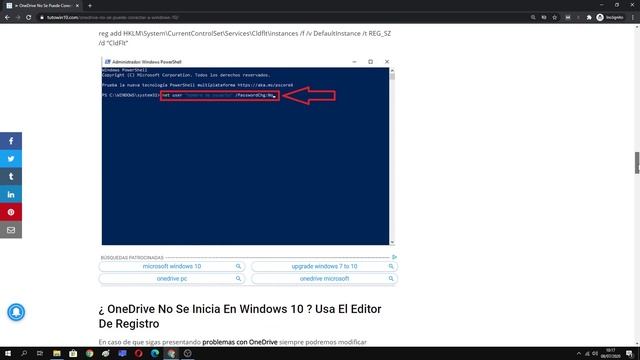Screen dimensions: 640x360
Task: Click the blue notification bell button
Action: coord(16,312)
